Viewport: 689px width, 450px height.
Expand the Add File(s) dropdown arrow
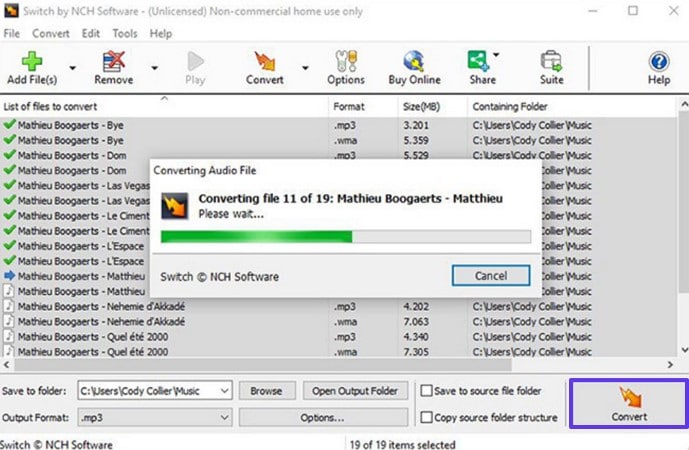pos(73,68)
